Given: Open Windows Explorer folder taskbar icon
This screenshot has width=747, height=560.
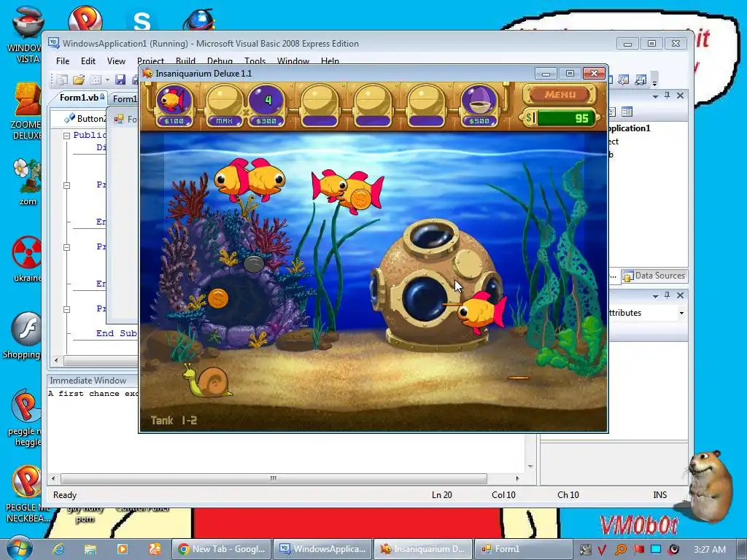Looking at the screenshot, I should tap(90, 549).
